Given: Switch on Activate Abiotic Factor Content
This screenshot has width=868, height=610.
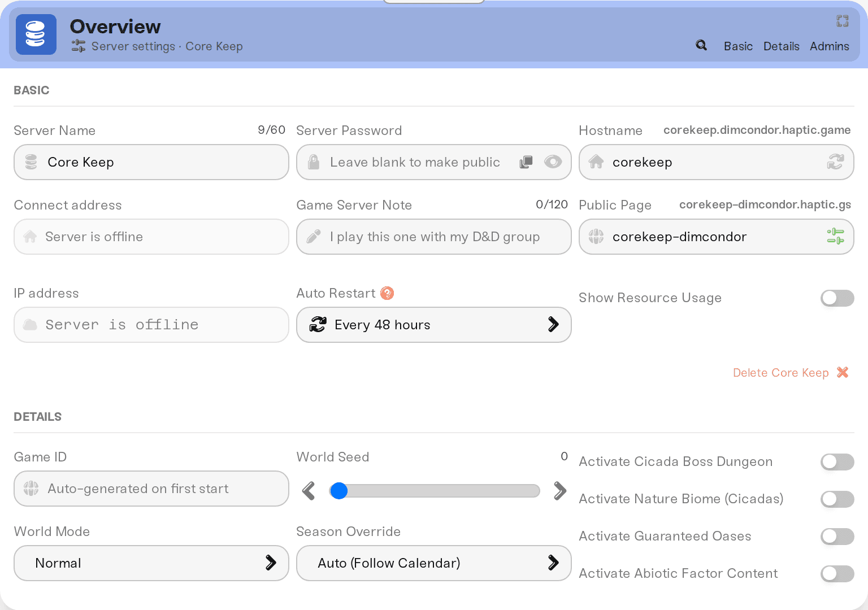Looking at the screenshot, I should [837, 574].
